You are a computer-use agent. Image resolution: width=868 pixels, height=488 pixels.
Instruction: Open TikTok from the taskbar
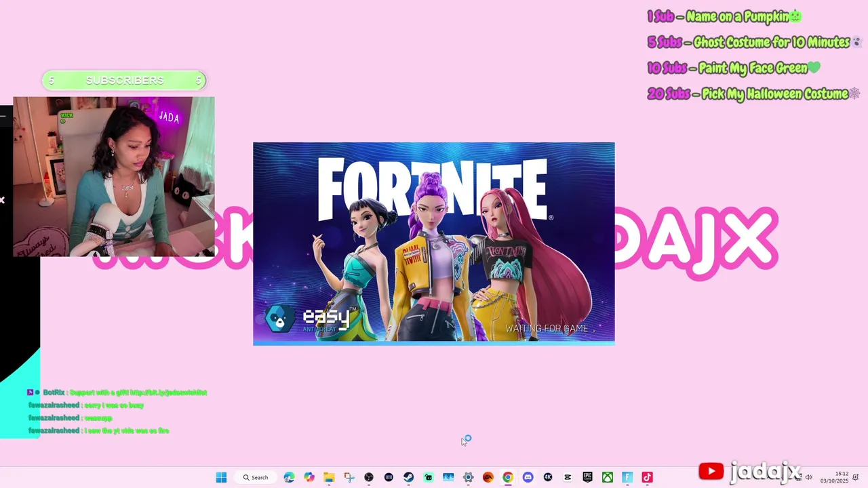tap(647, 477)
